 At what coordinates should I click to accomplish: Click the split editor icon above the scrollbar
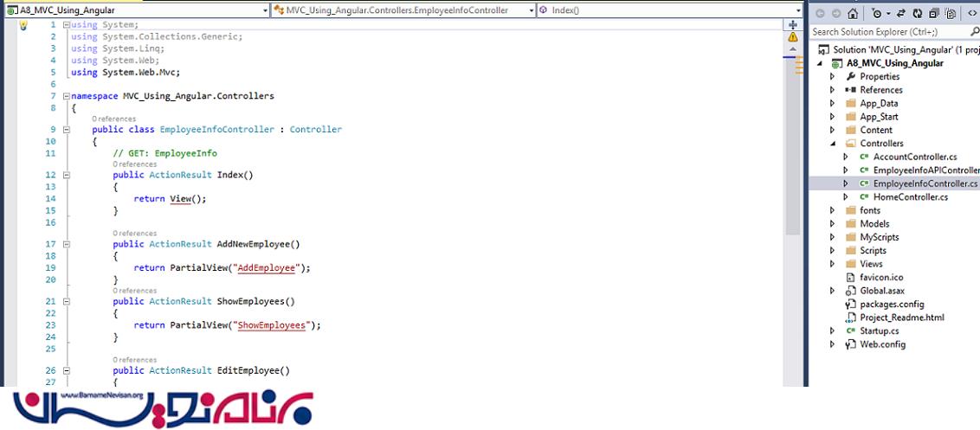click(792, 25)
